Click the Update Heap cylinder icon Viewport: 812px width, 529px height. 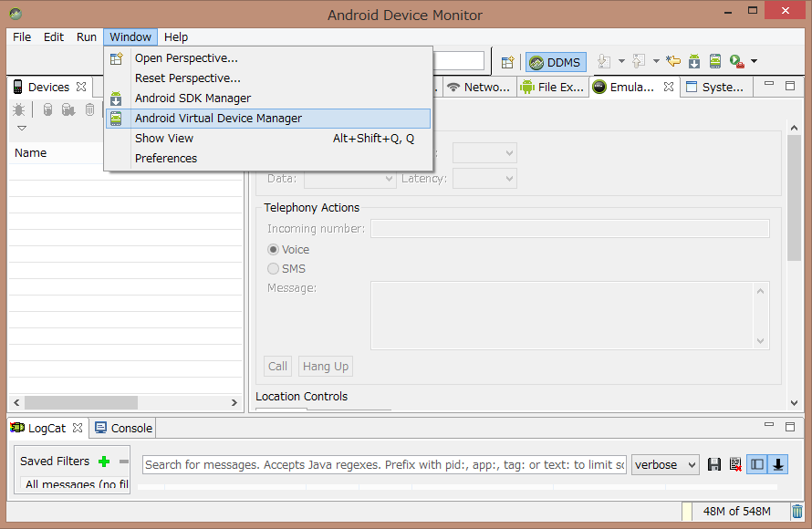tap(47, 109)
